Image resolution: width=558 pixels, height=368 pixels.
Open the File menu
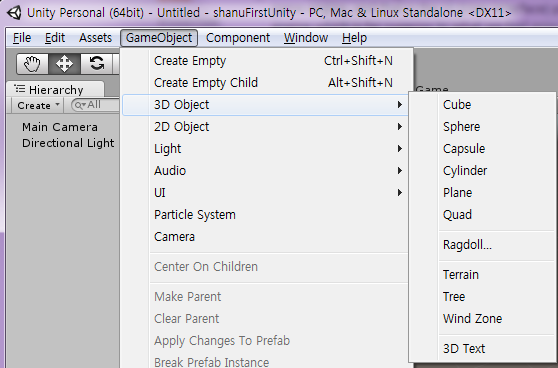22,38
